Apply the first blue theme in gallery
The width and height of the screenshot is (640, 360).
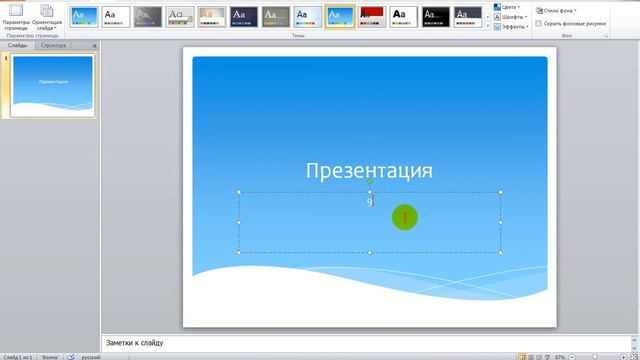[84, 17]
